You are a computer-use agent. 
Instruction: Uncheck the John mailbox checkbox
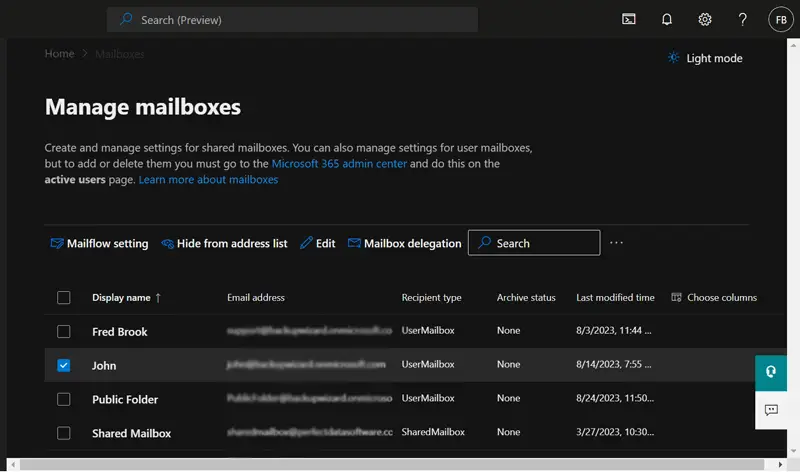(64, 366)
